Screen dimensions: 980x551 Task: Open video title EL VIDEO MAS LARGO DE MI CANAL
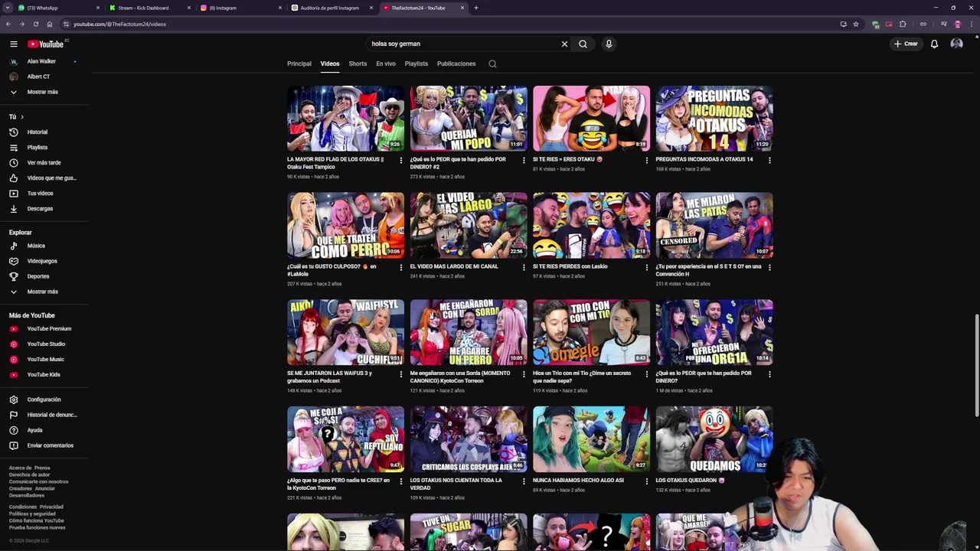pos(454,266)
